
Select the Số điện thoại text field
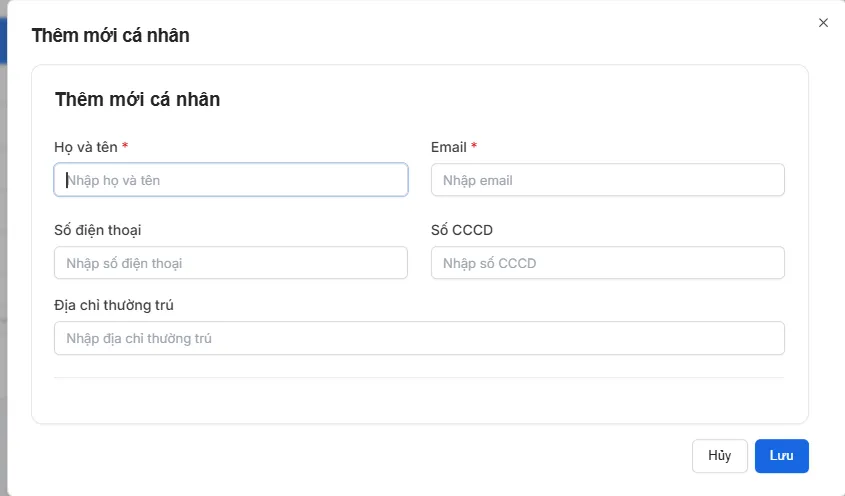click(x=231, y=263)
